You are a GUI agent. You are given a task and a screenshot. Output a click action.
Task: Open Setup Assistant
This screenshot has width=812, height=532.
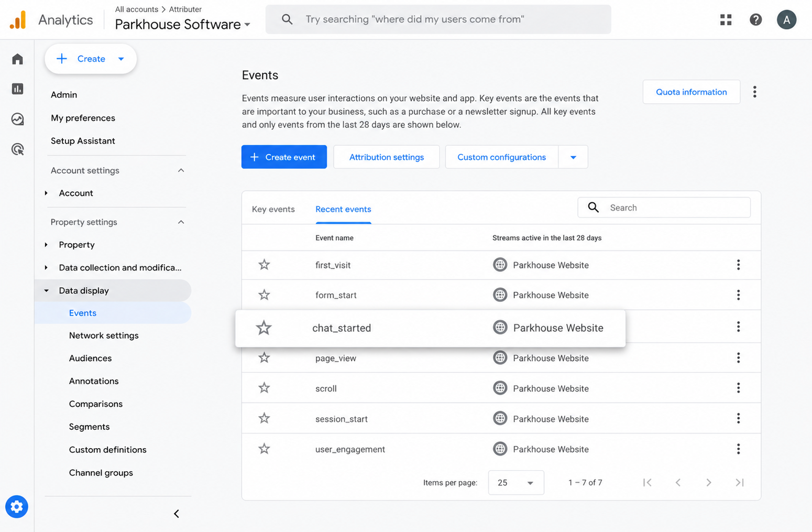coord(83,141)
